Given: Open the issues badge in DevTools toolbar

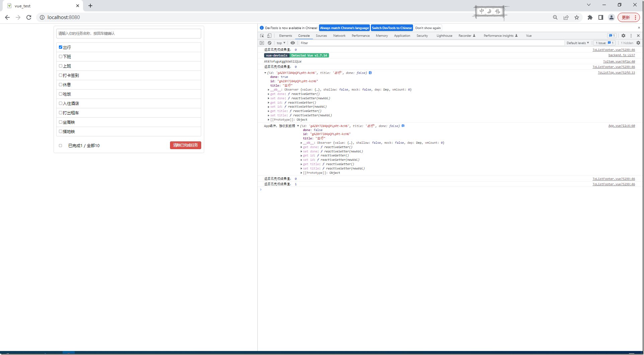Looking at the screenshot, I should coord(612,36).
